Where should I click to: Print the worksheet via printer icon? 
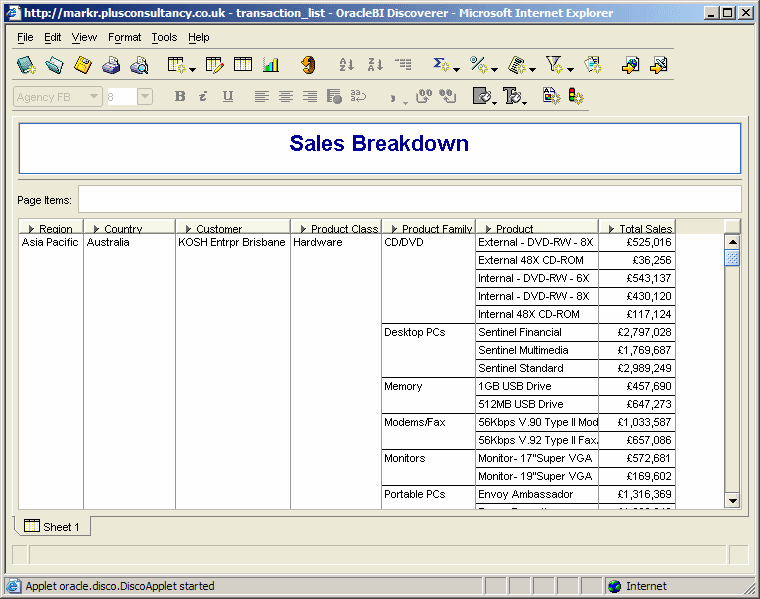(111, 65)
